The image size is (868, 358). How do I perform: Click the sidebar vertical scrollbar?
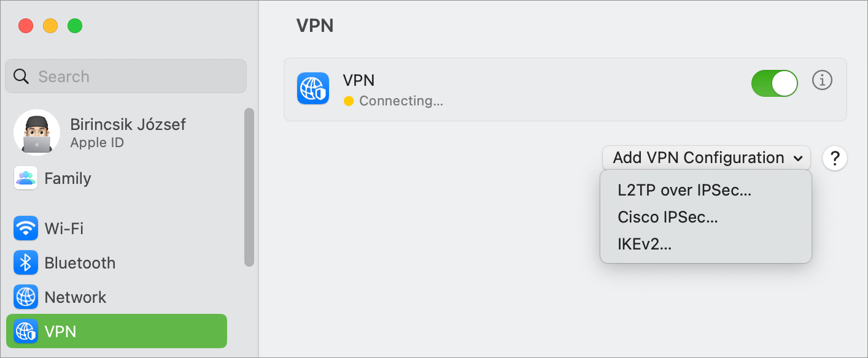(x=249, y=187)
